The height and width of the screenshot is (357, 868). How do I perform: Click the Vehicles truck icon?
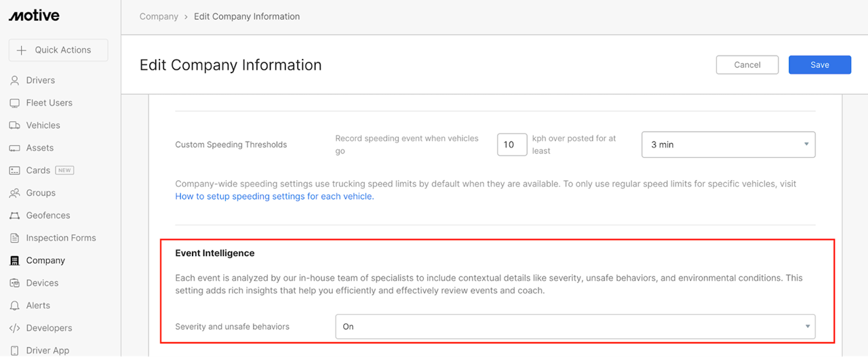tap(14, 125)
